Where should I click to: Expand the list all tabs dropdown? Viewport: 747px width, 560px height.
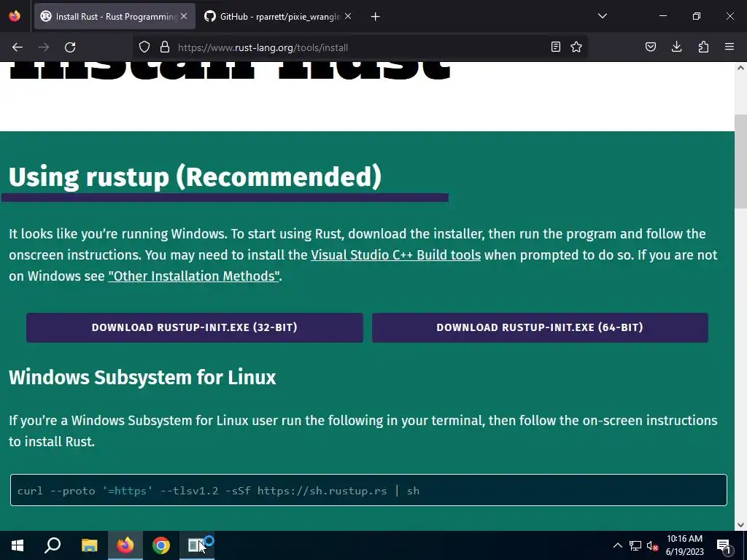pyautogui.click(x=603, y=16)
